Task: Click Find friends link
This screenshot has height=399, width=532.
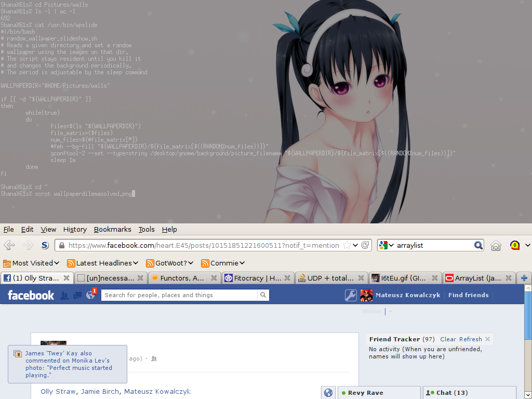Action: tap(469, 295)
